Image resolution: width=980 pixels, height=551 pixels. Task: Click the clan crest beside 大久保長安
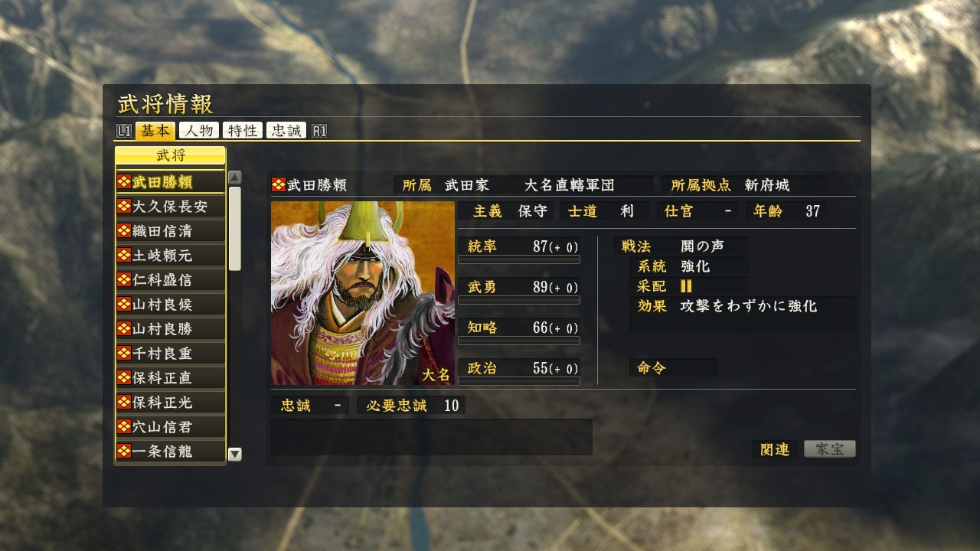124,206
